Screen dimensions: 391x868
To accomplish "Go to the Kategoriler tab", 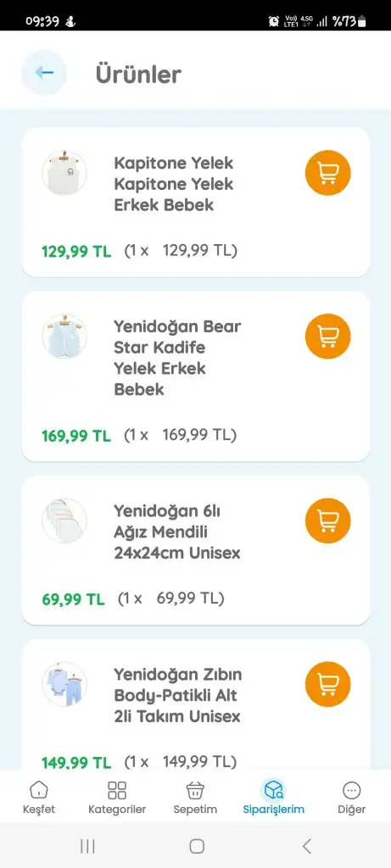I will [x=117, y=797].
